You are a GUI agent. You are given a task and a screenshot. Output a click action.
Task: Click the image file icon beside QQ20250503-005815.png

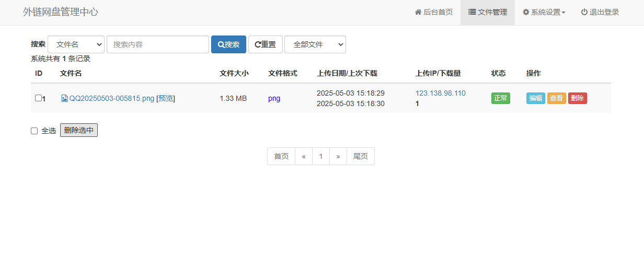[x=64, y=98]
